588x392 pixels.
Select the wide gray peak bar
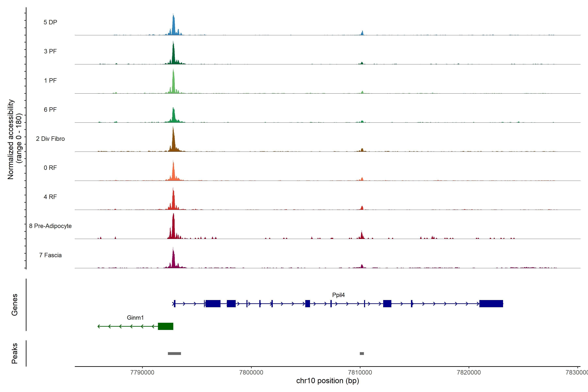point(174,353)
